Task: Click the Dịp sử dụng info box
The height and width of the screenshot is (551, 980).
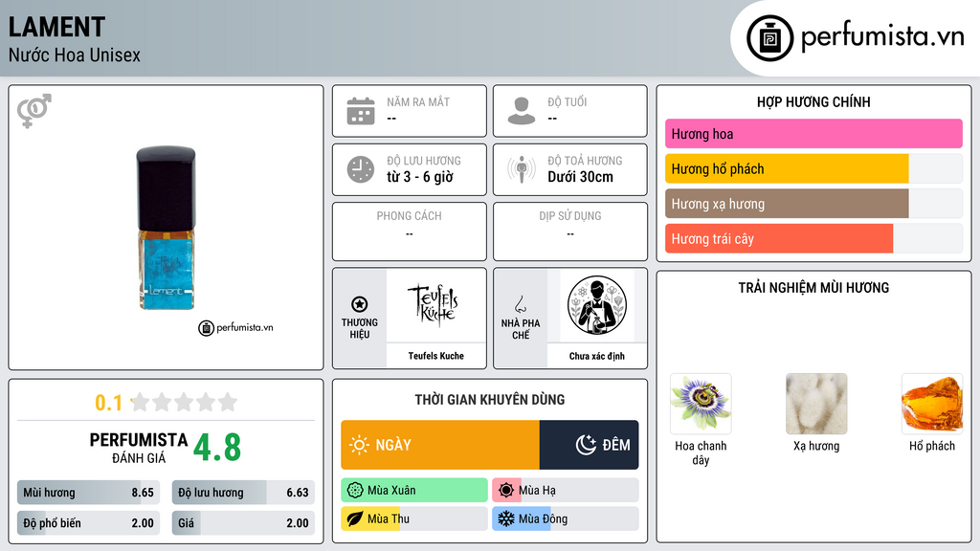Action: point(570,231)
